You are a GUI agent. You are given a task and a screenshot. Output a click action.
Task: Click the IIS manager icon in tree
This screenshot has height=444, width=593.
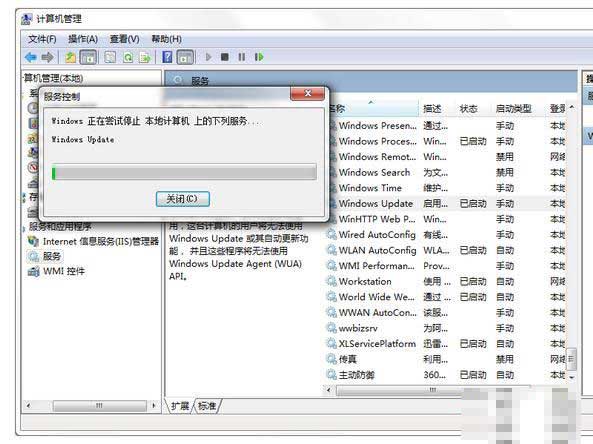[34, 241]
